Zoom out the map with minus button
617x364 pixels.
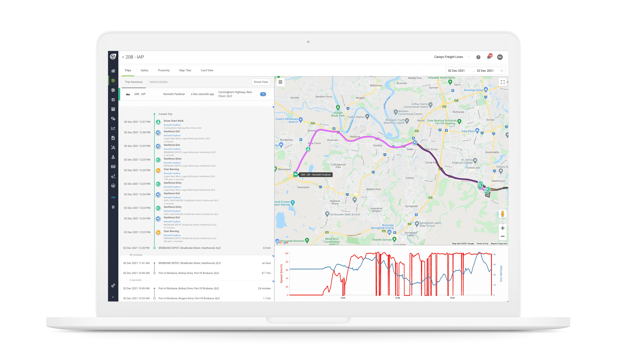pos(502,236)
